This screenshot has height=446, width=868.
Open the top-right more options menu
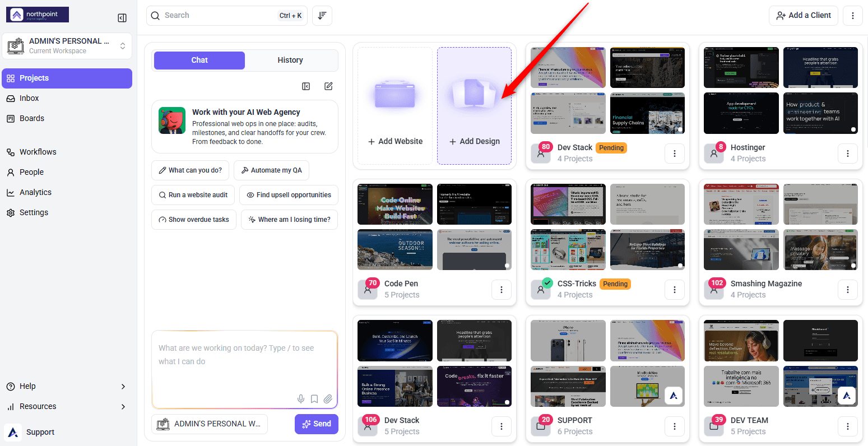click(853, 16)
